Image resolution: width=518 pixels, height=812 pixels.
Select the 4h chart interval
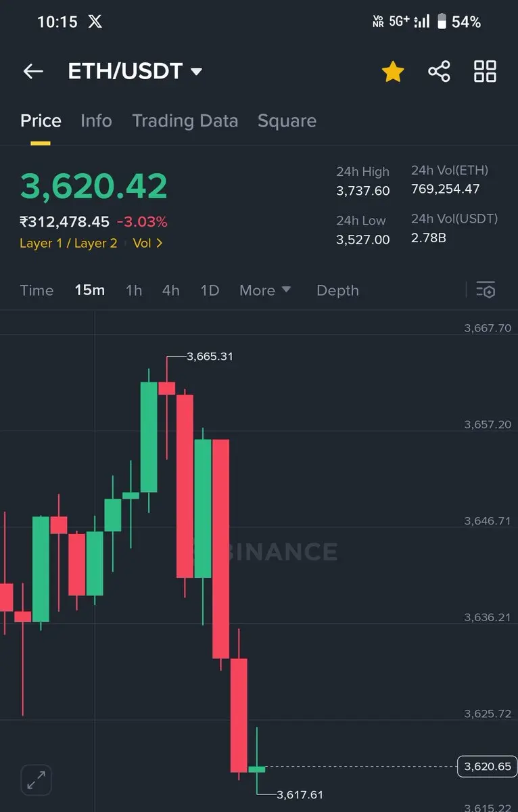(171, 290)
